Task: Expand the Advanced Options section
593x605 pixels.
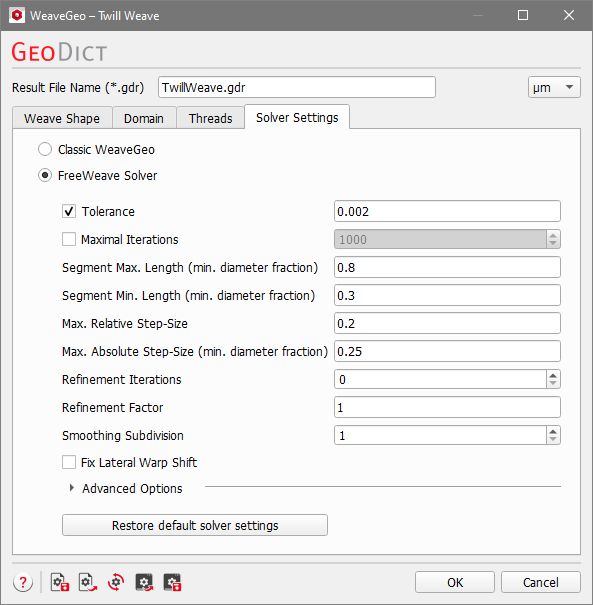Action: (x=72, y=488)
